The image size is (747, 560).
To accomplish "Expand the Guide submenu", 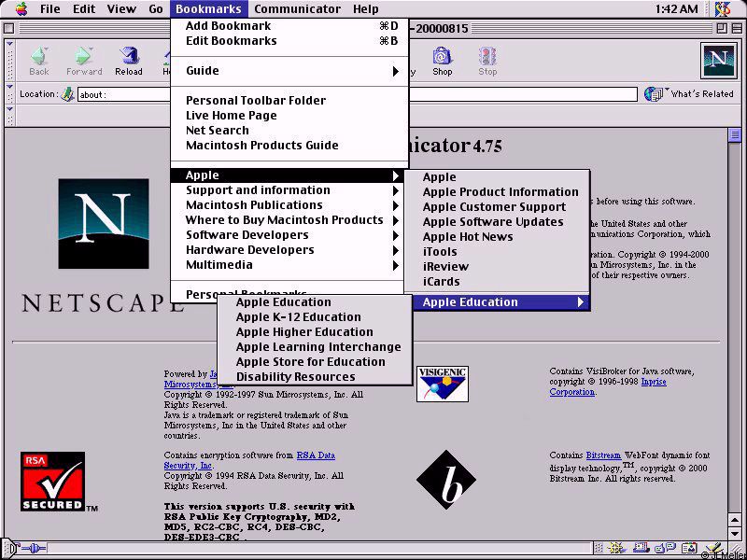I will [x=289, y=71].
